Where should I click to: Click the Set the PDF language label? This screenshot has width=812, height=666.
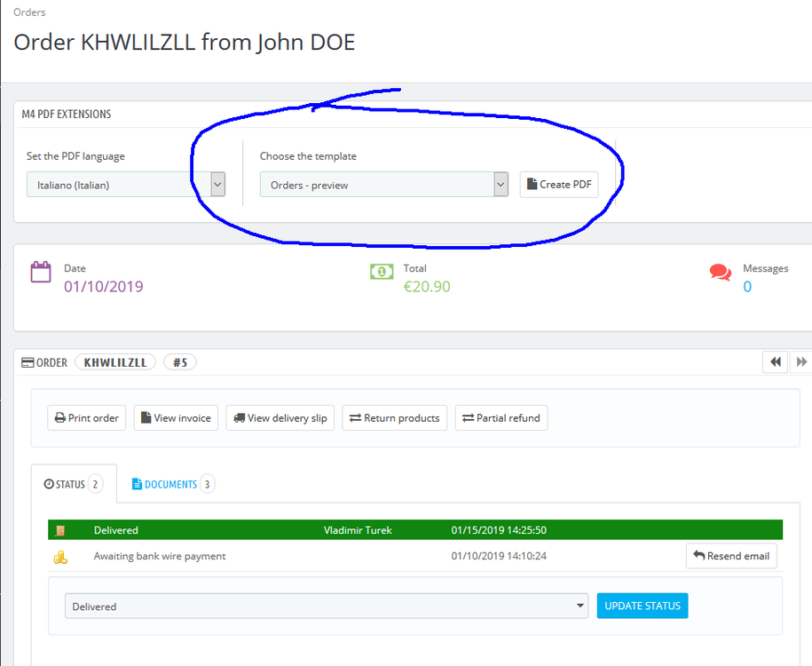point(75,156)
